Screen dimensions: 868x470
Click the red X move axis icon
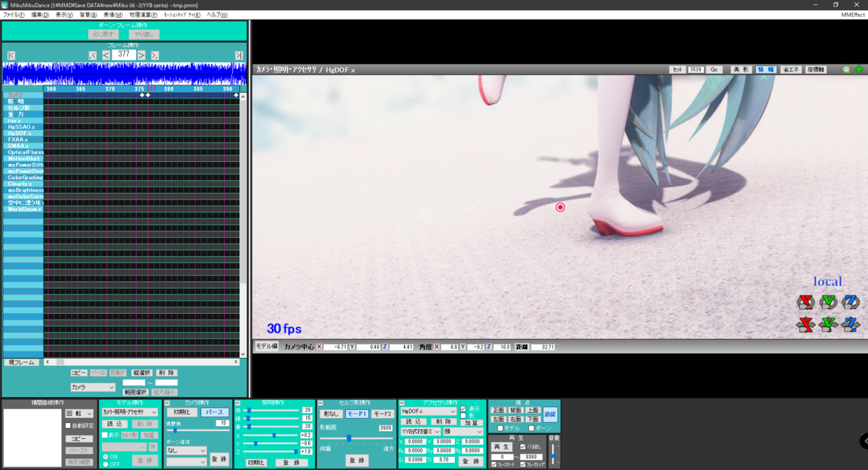(x=805, y=324)
